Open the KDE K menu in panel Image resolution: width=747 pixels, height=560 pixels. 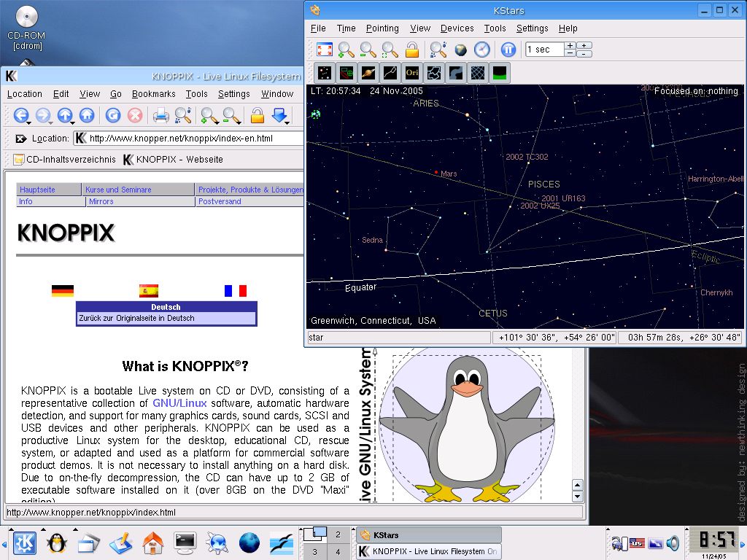[x=25, y=542]
